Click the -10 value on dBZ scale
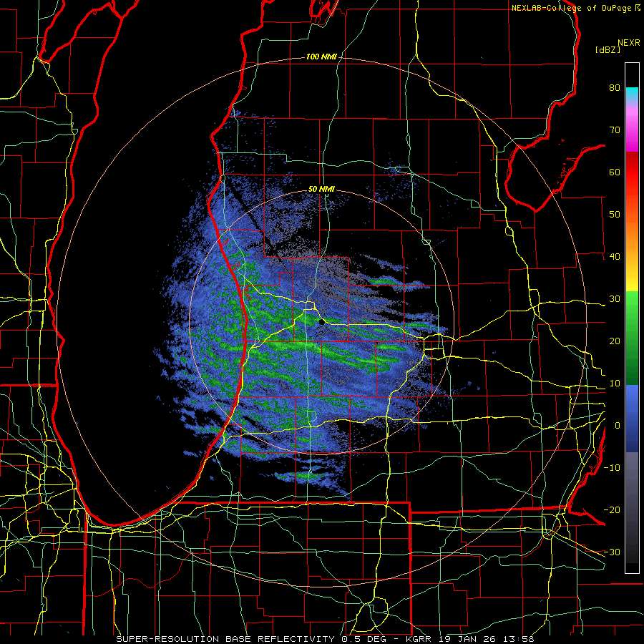The height and width of the screenshot is (644, 644). pyautogui.click(x=612, y=468)
